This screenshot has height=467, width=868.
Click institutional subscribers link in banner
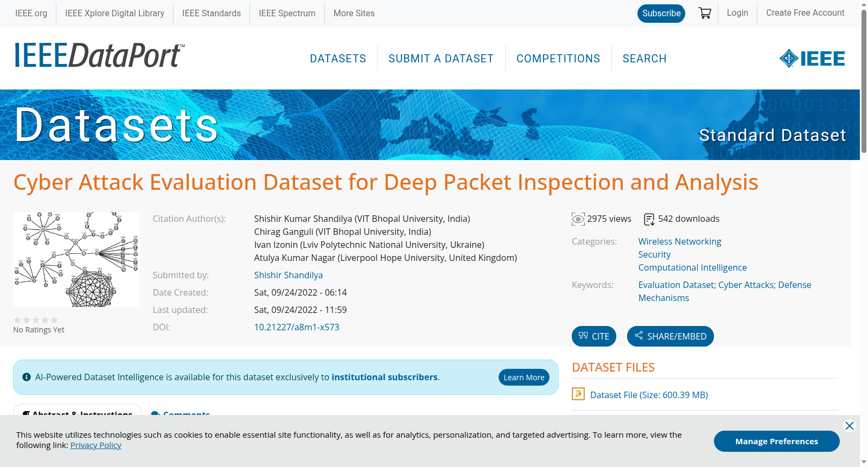385,378
